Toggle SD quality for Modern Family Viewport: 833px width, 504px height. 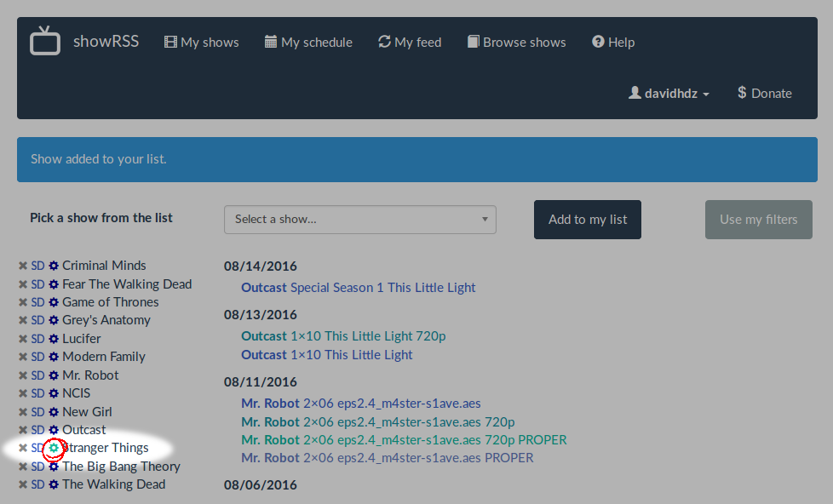tap(37, 357)
